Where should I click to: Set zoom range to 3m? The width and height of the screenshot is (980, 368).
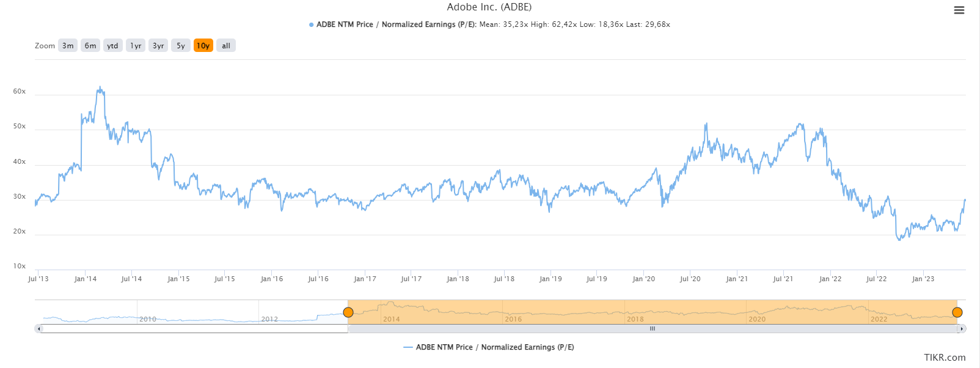coord(68,46)
